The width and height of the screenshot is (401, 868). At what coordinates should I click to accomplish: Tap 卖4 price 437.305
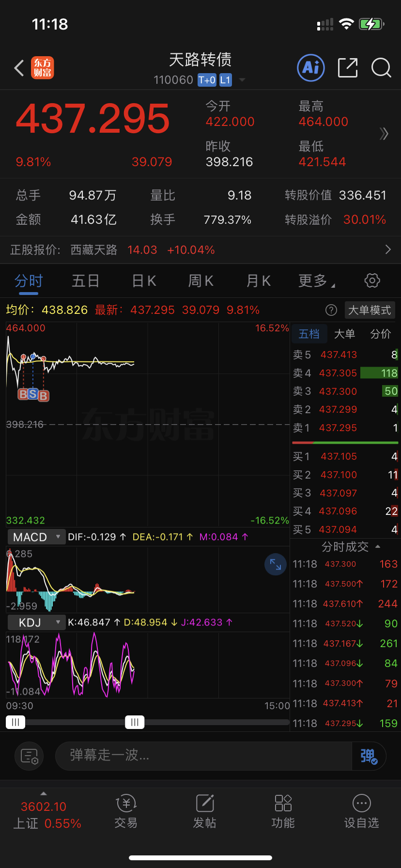pos(338,373)
